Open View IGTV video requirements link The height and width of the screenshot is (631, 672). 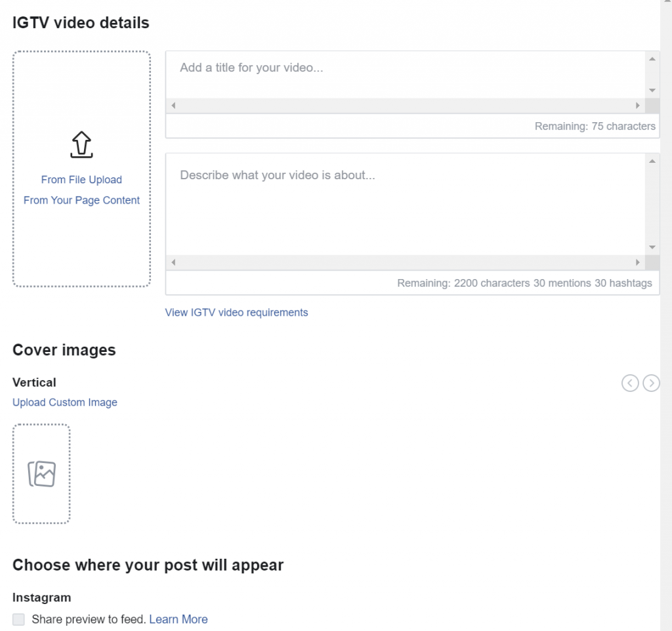(236, 313)
